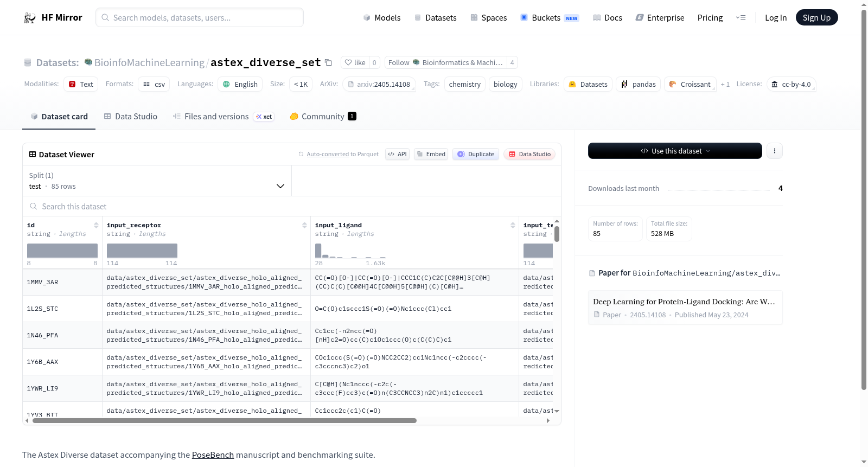Open Models in the top navigation
868x467 pixels.
click(382, 17)
